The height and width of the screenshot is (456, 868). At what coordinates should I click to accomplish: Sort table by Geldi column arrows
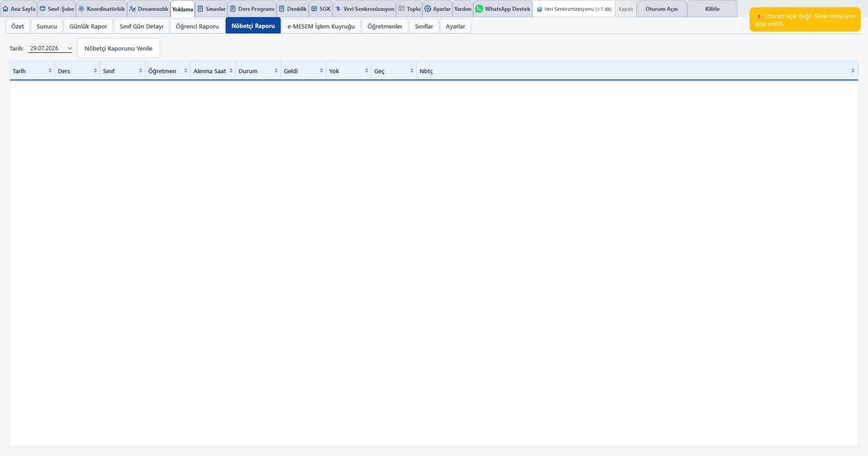321,71
